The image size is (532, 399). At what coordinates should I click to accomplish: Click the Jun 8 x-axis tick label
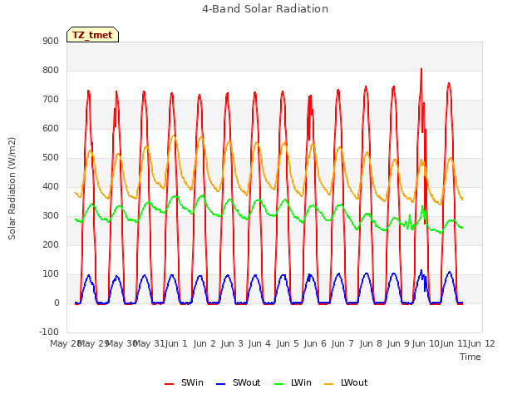[371, 343]
